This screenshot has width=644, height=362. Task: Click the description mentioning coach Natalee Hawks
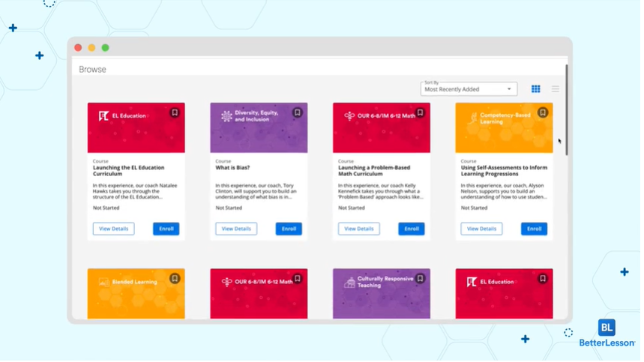pyautogui.click(x=136, y=192)
